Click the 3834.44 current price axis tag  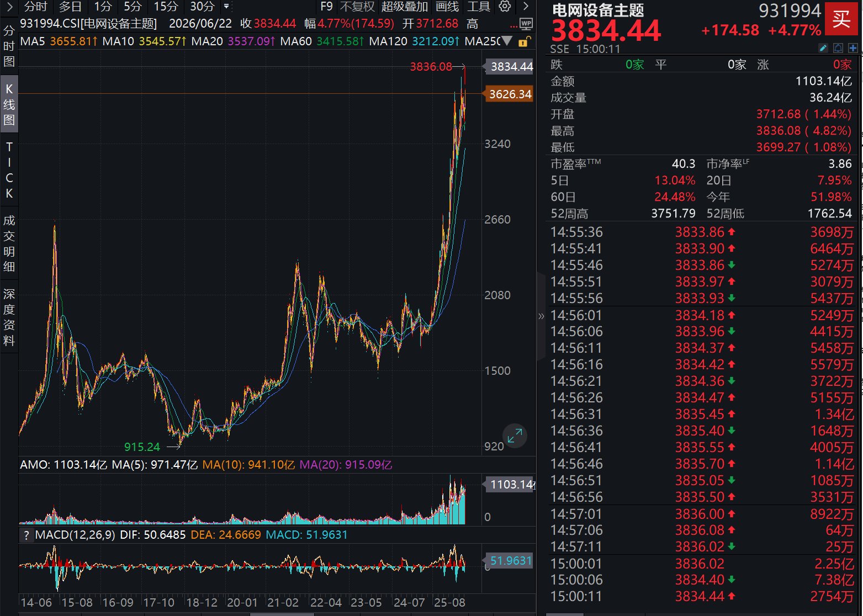[509, 67]
